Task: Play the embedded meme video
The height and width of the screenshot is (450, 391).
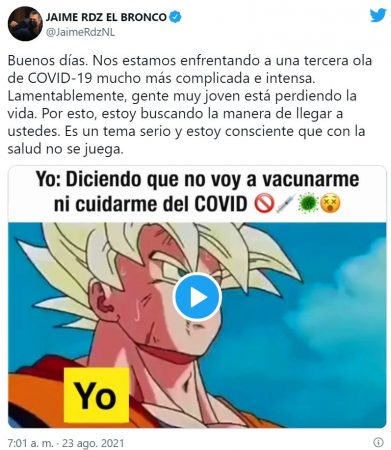Action: pos(197,297)
